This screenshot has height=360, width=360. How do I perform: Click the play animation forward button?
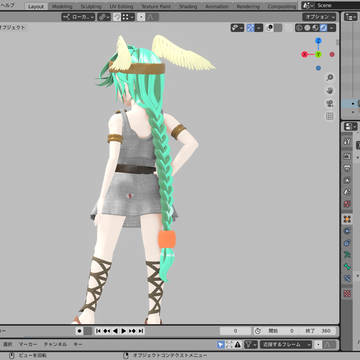[124, 331]
